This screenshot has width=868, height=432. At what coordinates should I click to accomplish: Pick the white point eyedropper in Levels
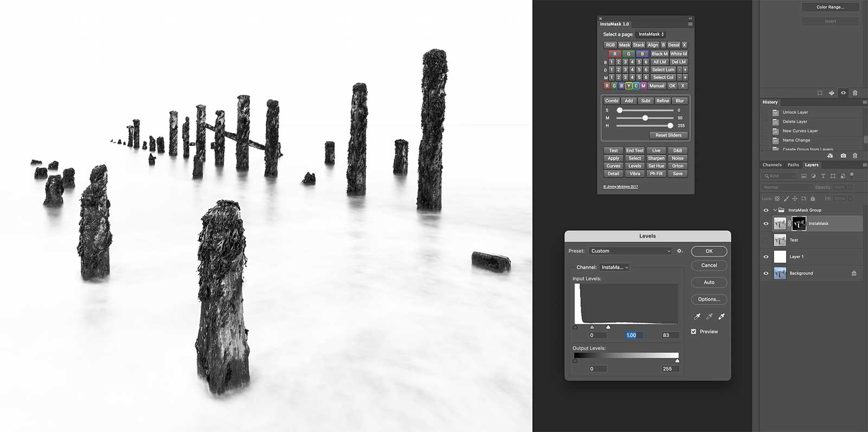[x=722, y=316]
